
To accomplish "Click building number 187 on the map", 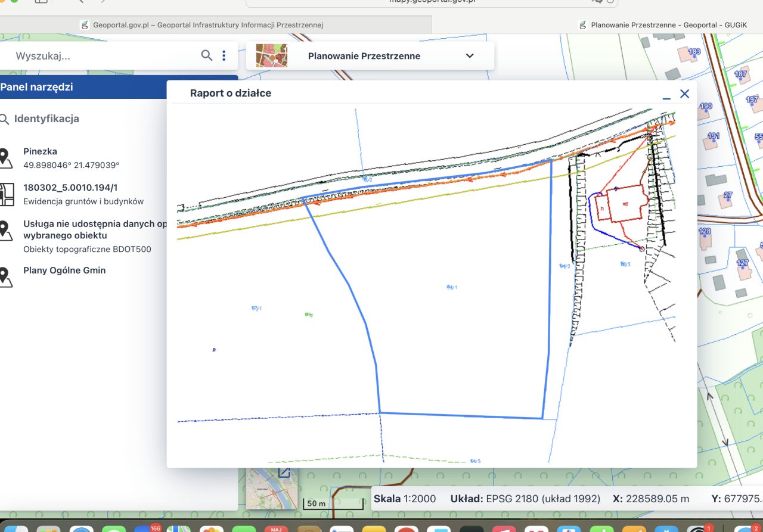I will (x=740, y=74).
